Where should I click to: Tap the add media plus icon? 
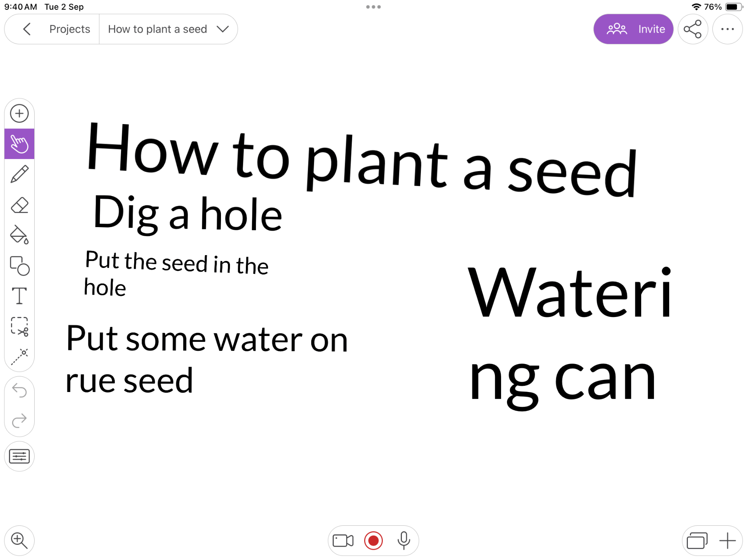pyautogui.click(x=19, y=114)
